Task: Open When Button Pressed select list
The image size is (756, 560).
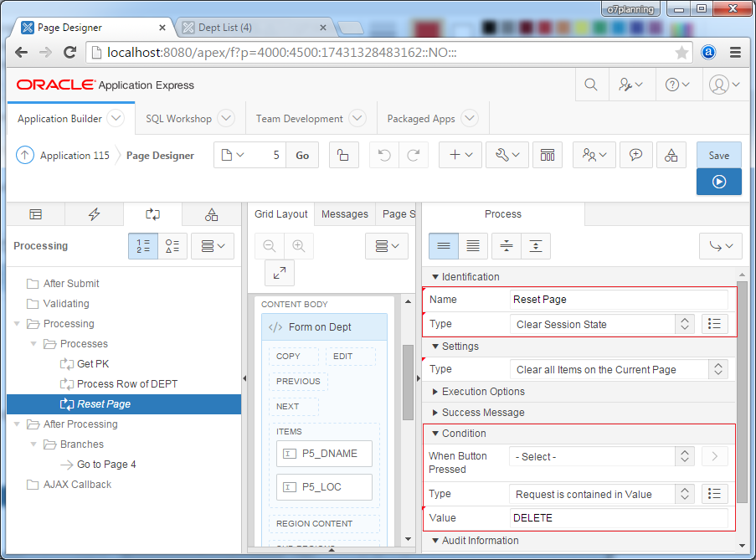Action: click(x=602, y=456)
